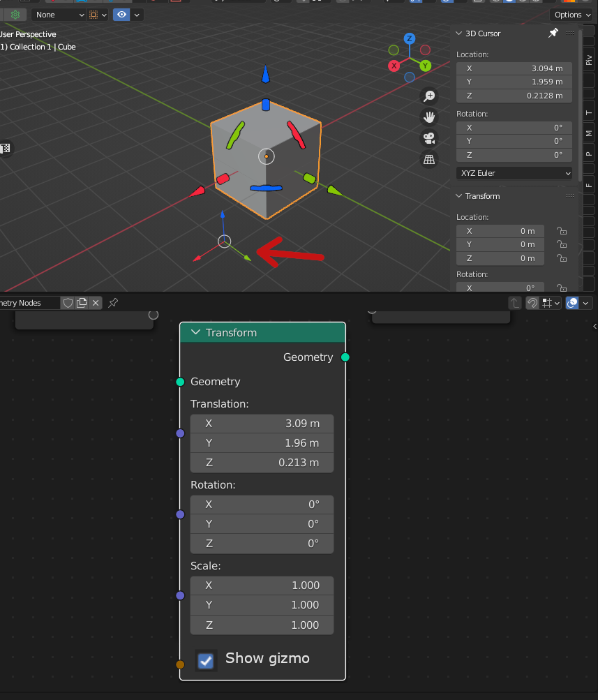Switch to the M sidebar tab
The height and width of the screenshot is (700, 598).
(x=589, y=133)
